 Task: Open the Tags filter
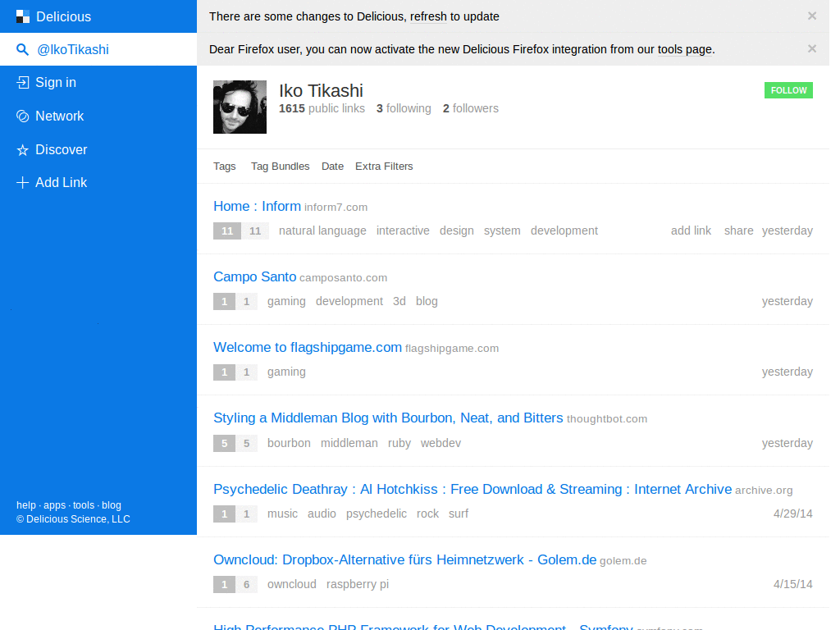pos(224,166)
